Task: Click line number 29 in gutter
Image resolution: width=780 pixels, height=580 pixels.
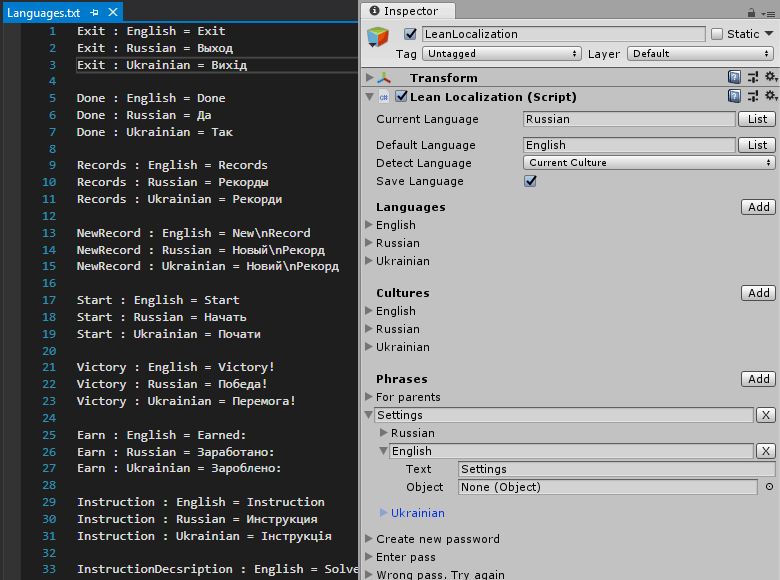Action: pyautogui.click(x=49, y=502)
